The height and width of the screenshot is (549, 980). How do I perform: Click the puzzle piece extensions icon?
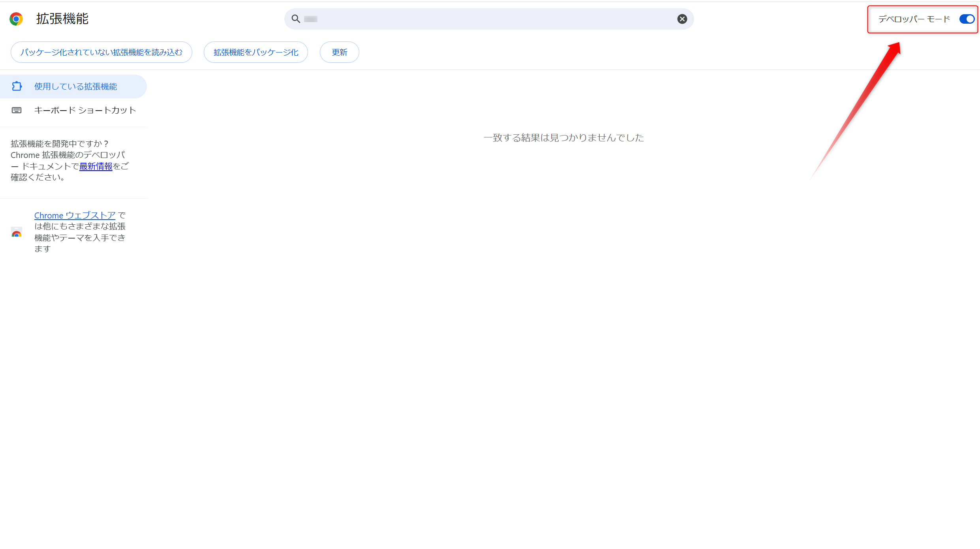[x=17, y=86]
